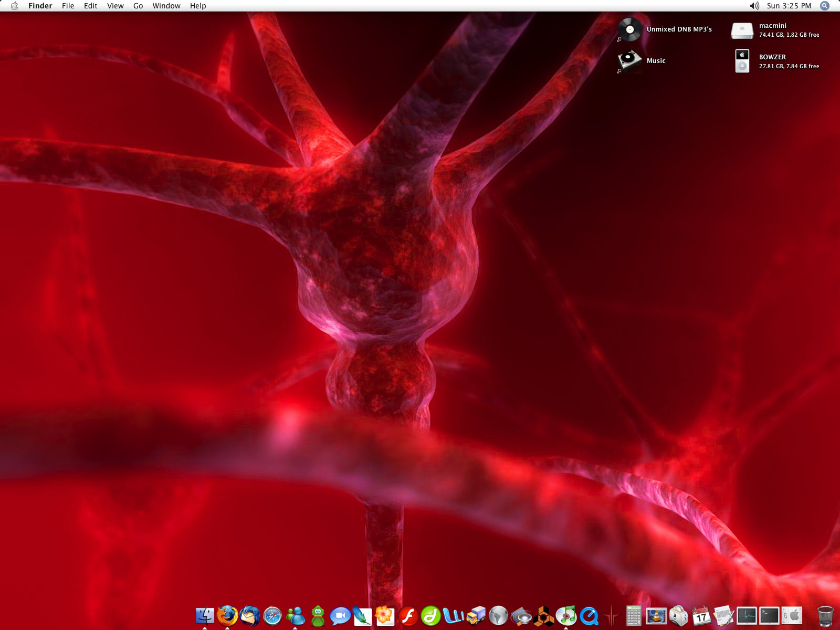Launch QuickTime Player from the dock

click(x=589, y=615)
